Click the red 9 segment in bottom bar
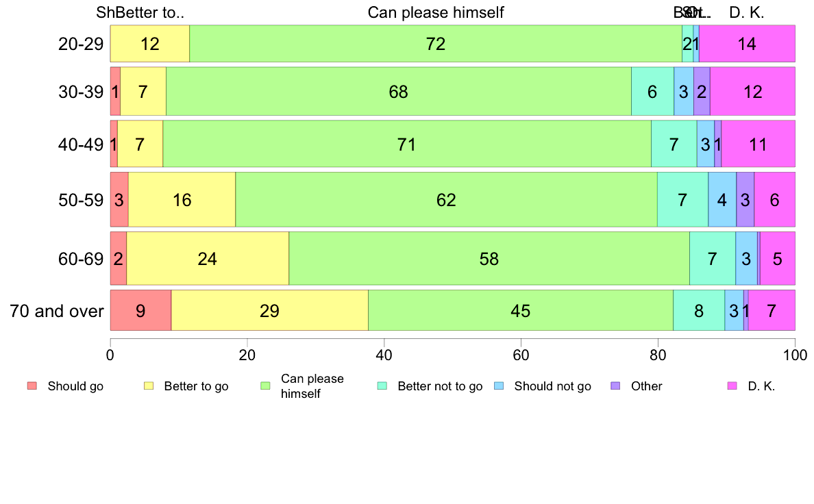Viewport: 814px width, 504px height. click(140, 310)
